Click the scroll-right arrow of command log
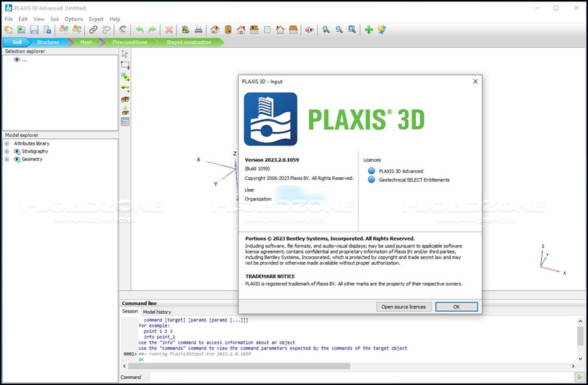Viewport: 588px width, 385px height. click(x=573, y=366)
